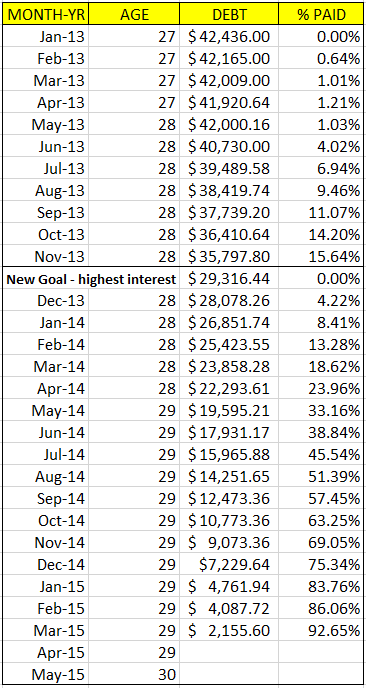Select the MONTH-YR header cell

click(x=44, y=14)
